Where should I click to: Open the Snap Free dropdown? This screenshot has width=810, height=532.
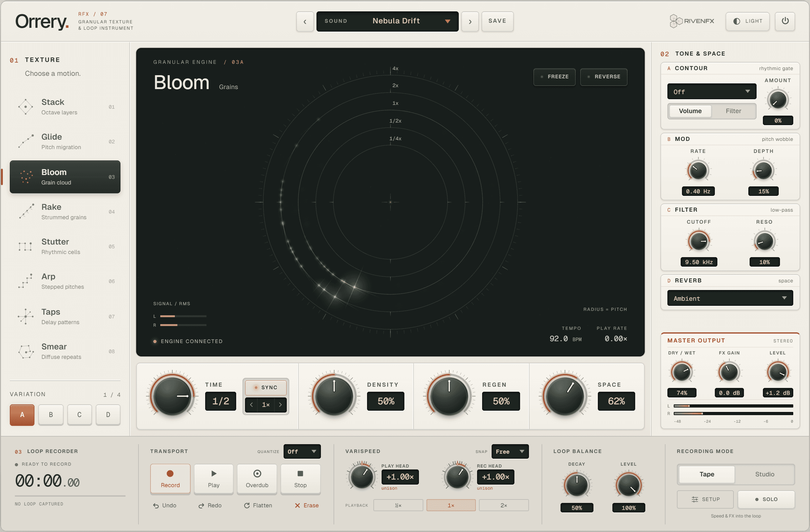(x=510, y=451)
